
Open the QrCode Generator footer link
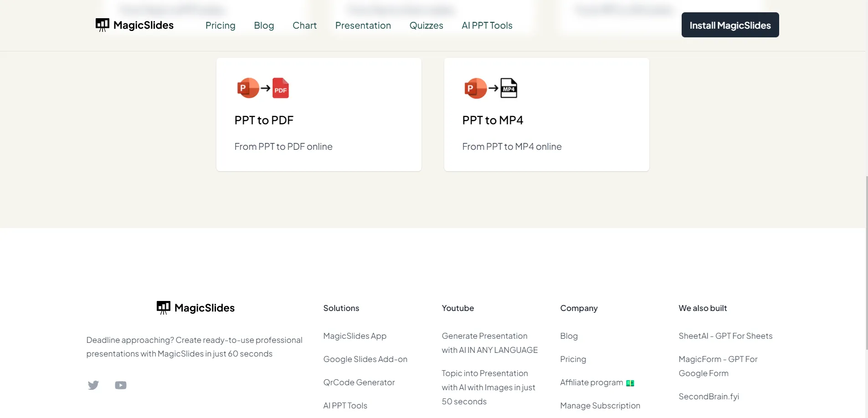point(359,382)
